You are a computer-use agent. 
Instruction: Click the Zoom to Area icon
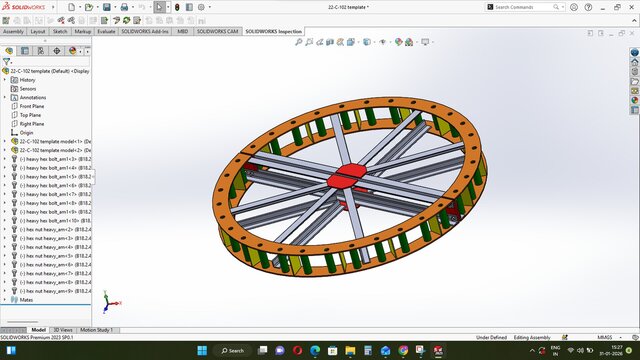point(309,42)
